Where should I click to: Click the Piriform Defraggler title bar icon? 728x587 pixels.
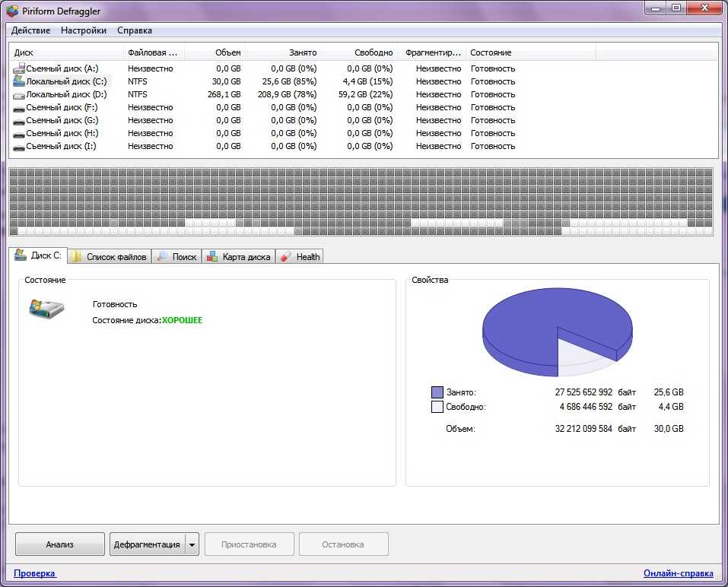click(12, 11)
